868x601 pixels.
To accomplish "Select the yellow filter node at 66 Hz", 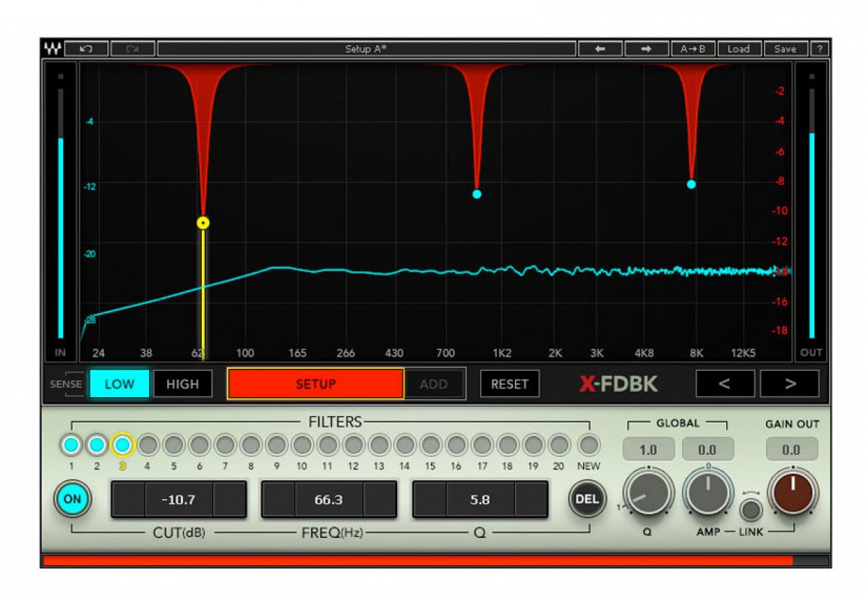I will [203, 223].
